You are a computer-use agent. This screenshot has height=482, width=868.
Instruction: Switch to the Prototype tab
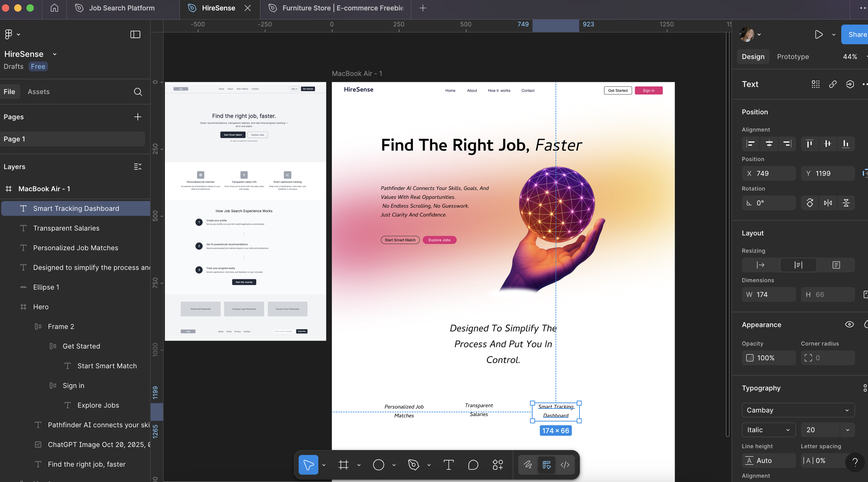click(793, 57)
